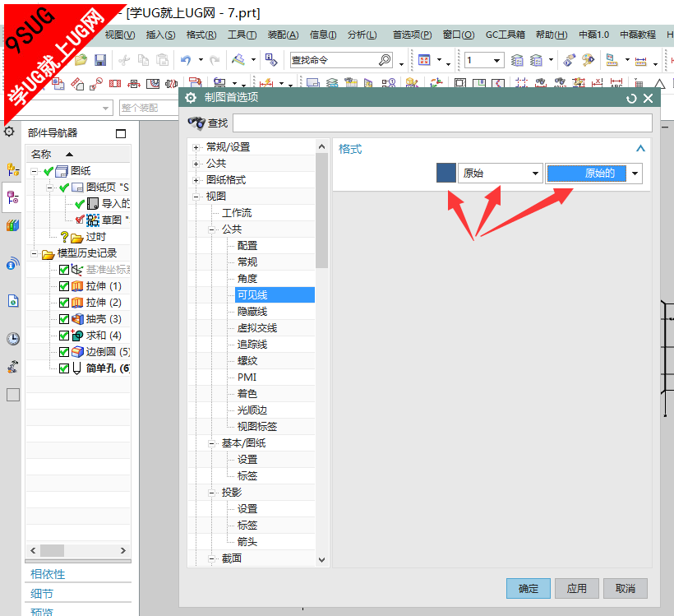Image resolution: width=674 pixels, height=616 pixels.
Task: Toggle checkbox for 基准坐标系 feature
Action: [63, 270]
